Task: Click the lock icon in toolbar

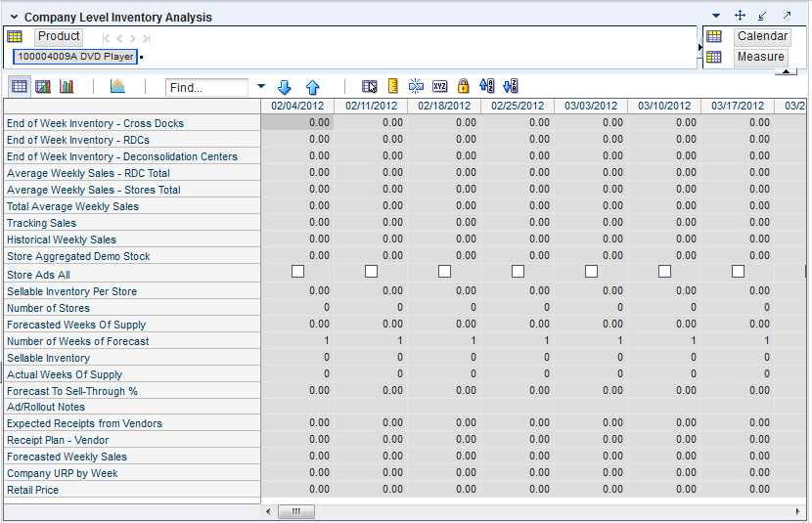Action: [x=463, y=87]
